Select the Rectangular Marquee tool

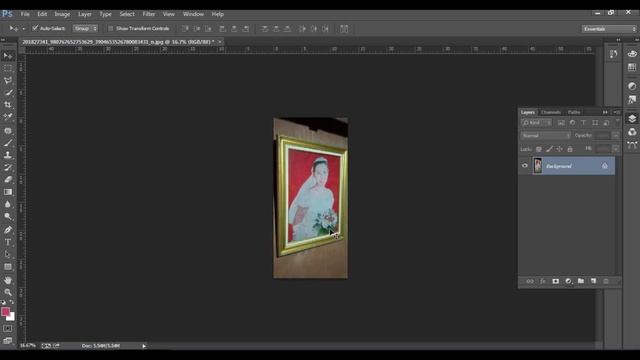[x=8, y=68]
